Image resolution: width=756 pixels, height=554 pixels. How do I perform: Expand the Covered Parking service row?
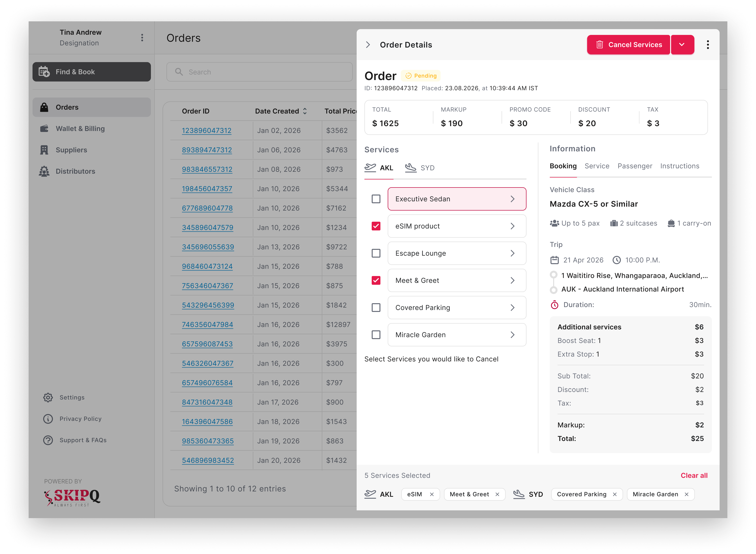[457, 308]
